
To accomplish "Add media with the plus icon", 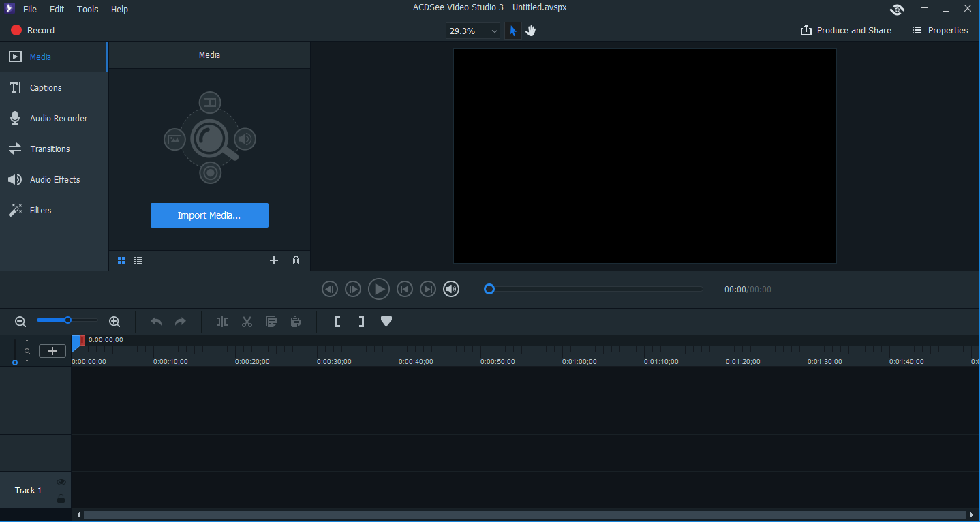I will pyautogui.click(x=274, y=260).
